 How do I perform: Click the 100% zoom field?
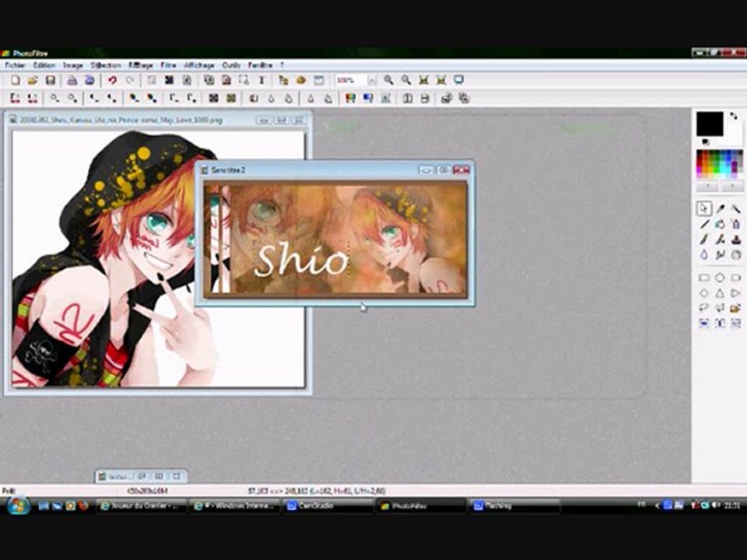point(351,80)
